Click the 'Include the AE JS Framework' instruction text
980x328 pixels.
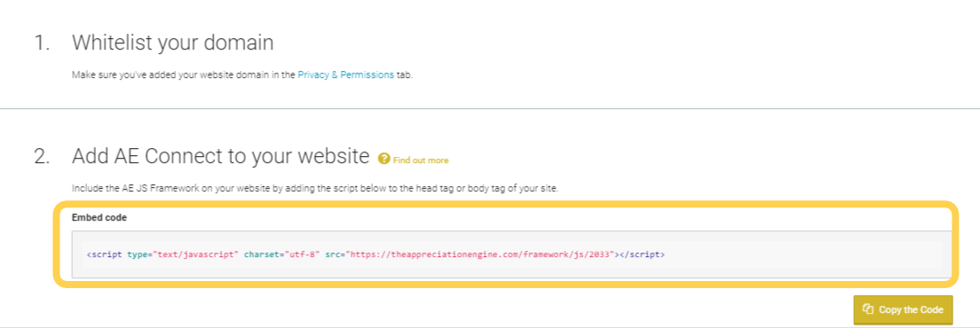(315, 188)
